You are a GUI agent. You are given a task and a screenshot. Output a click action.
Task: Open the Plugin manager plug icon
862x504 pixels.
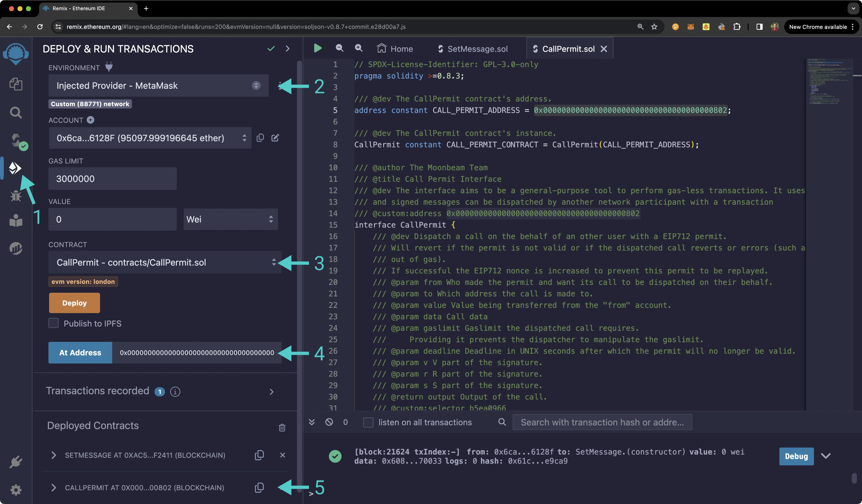tap(16, 462)
